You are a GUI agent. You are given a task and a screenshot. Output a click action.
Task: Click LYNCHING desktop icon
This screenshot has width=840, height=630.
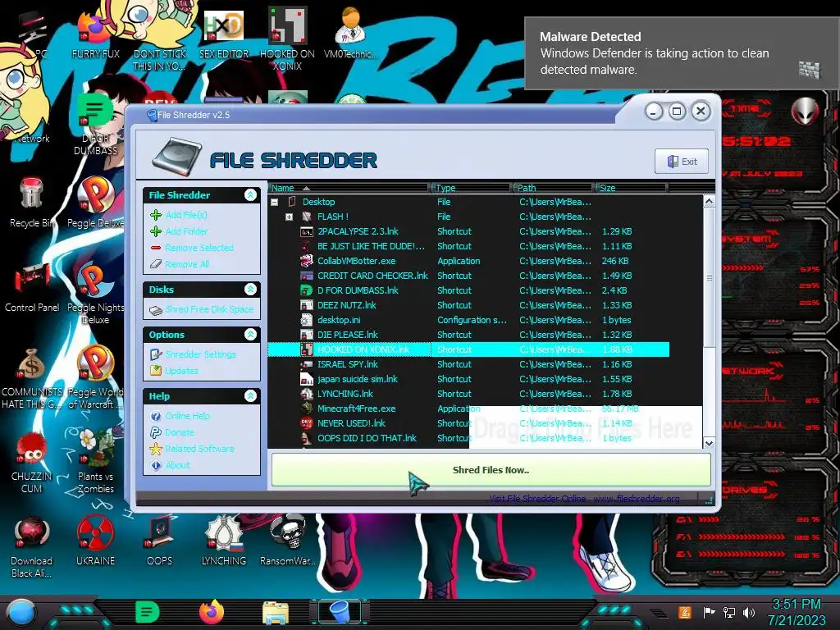224,541
